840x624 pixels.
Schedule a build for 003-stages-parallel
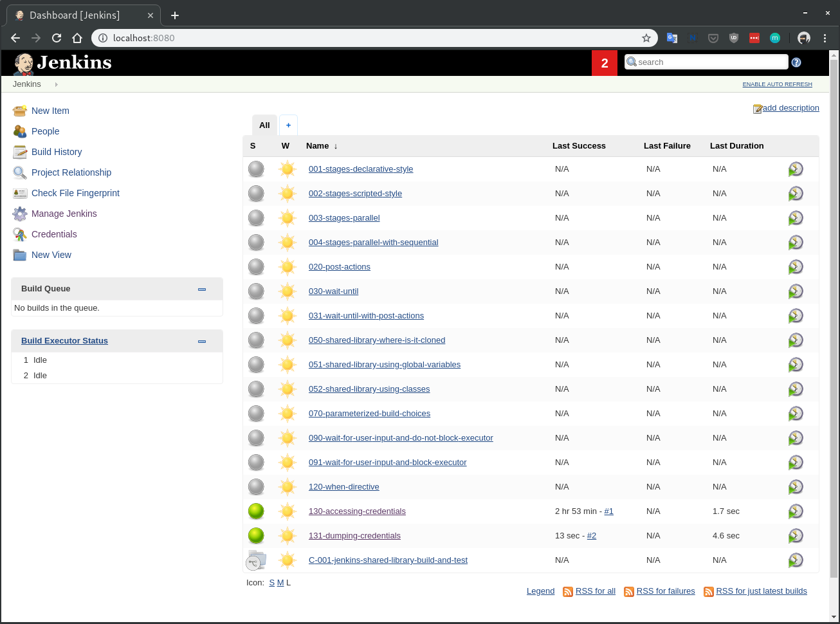pos(796,218)
